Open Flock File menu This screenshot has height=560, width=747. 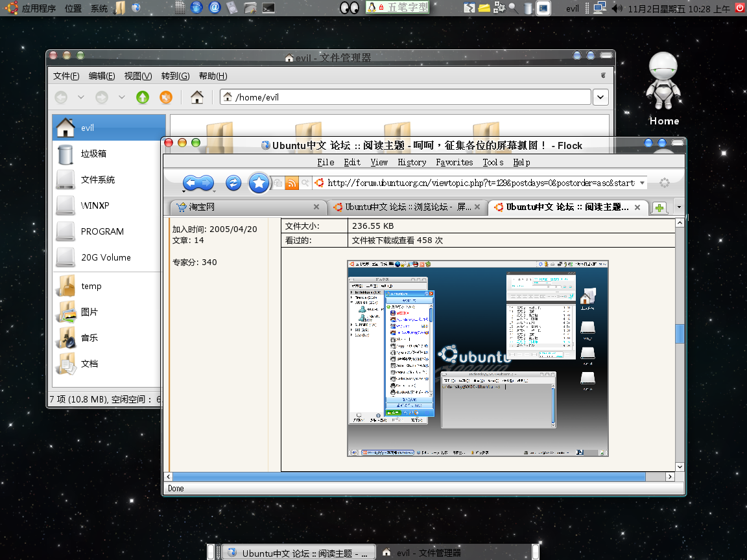(x=326, y=163)
